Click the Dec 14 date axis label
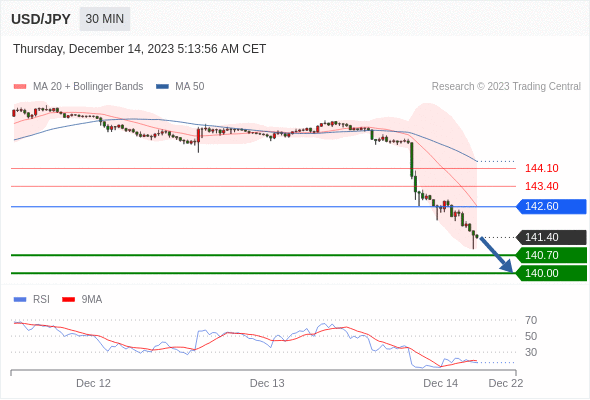The width and height of the screenshot is (590, 400). coord(441,383)
